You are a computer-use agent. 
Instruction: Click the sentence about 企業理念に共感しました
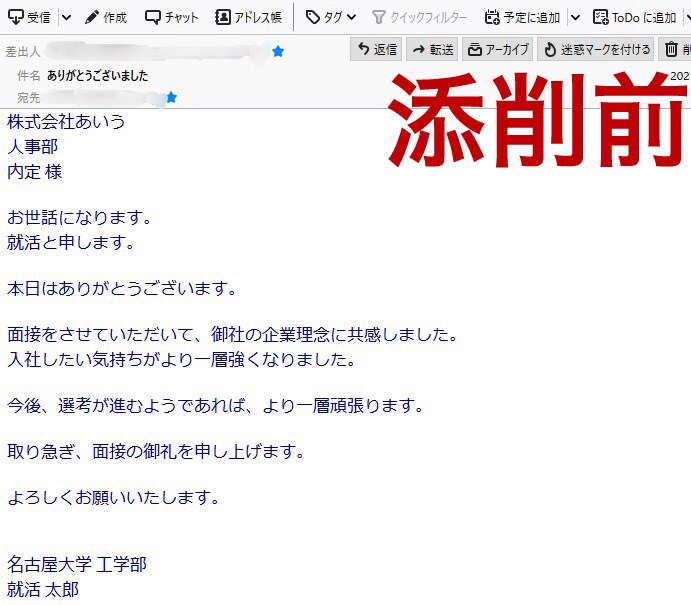point(233,334)
